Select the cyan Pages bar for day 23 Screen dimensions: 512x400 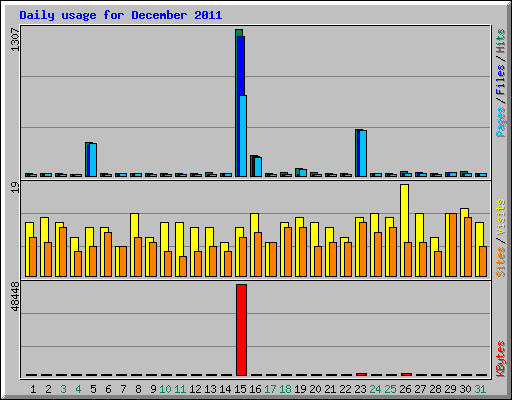363,153
